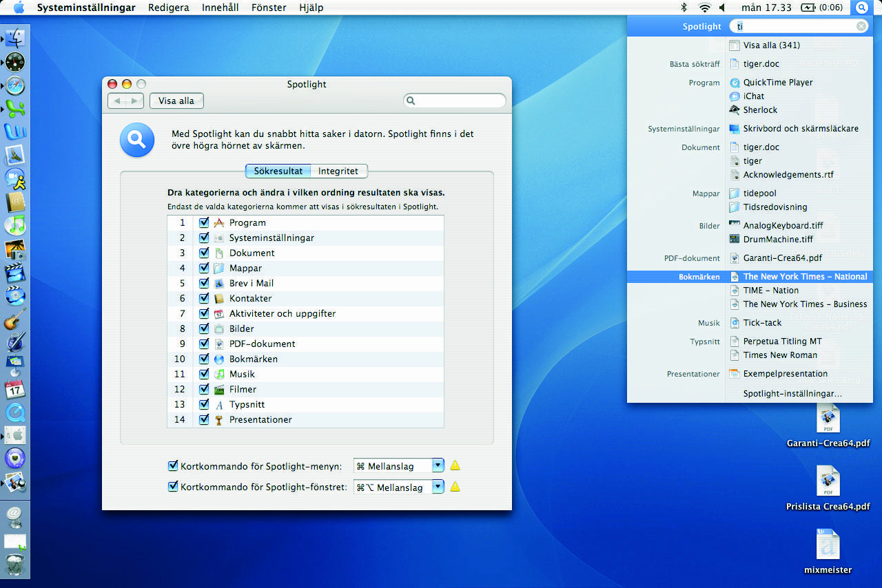The width and height of the screenshot is (882, 588).
Task: Open the Fönster menu
Action: coord(268,8)
